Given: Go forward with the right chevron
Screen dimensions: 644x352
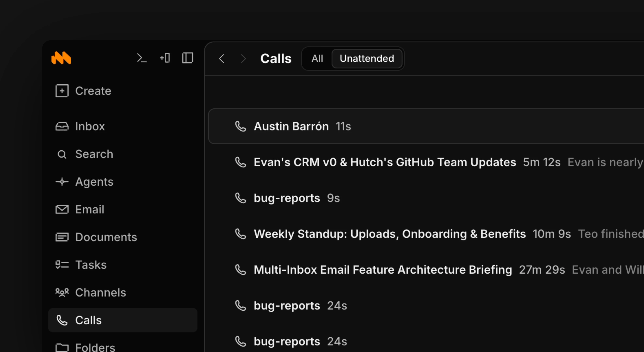Looking at the screenshot, I should (243, 59).
